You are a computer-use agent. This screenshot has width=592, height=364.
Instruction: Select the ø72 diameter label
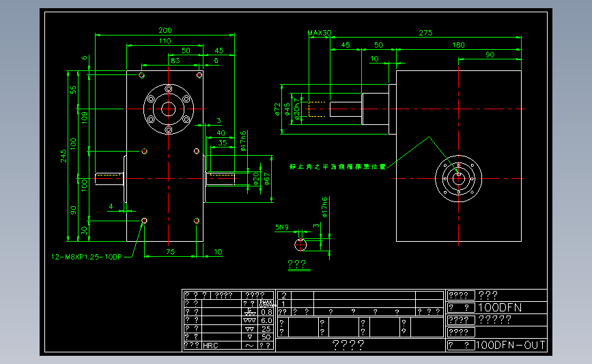(x=277, y=109)
